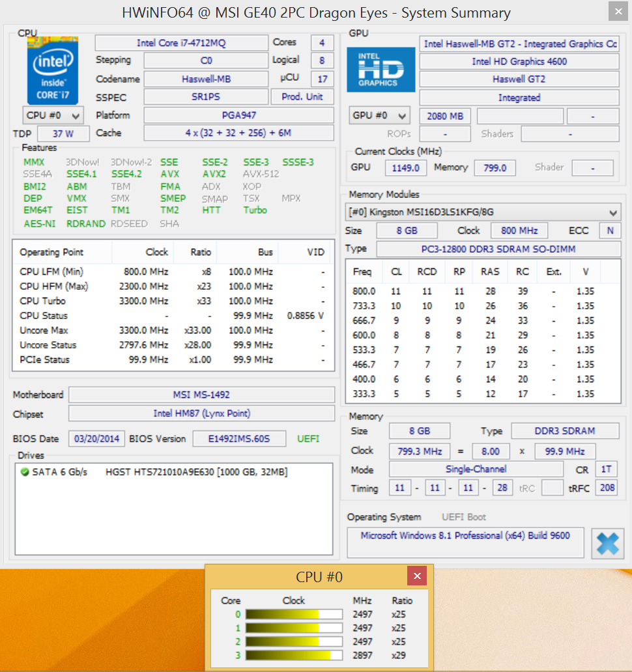Close the System Summary window

tap(618, 12)
